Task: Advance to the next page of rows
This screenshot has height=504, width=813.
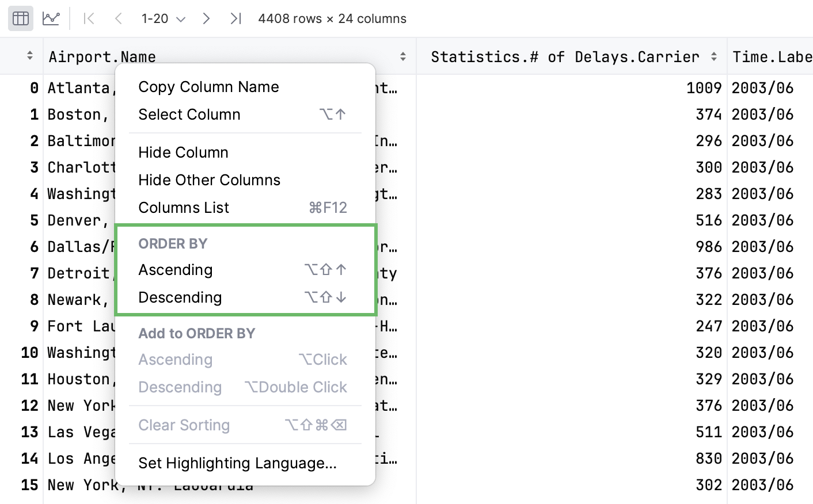Action: point(206,18)
